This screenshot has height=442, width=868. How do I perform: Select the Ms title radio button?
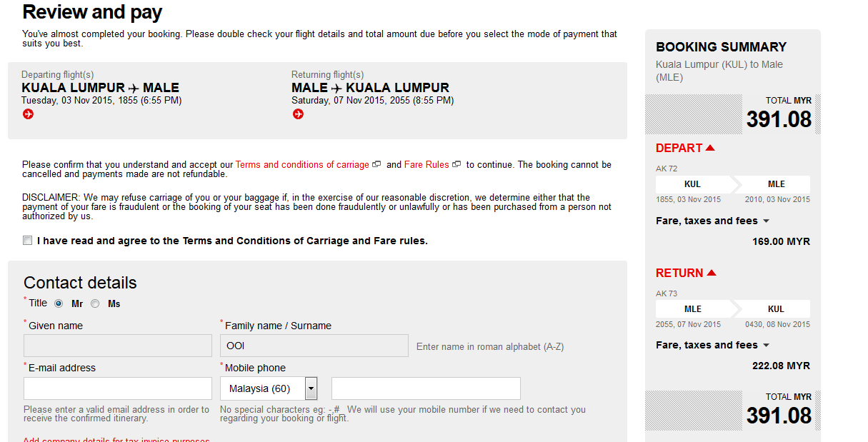[95, 303]
